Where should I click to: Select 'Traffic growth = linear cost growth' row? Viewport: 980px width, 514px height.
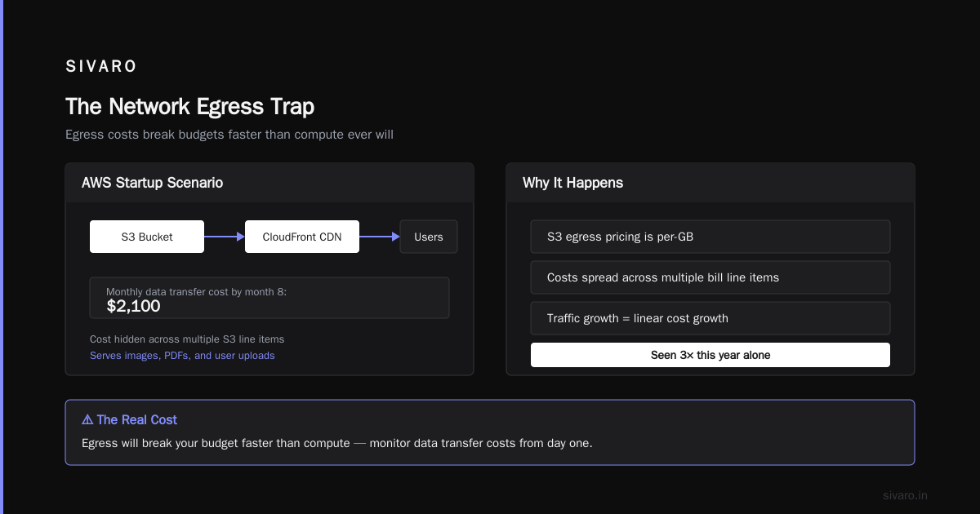coord(710,318)
